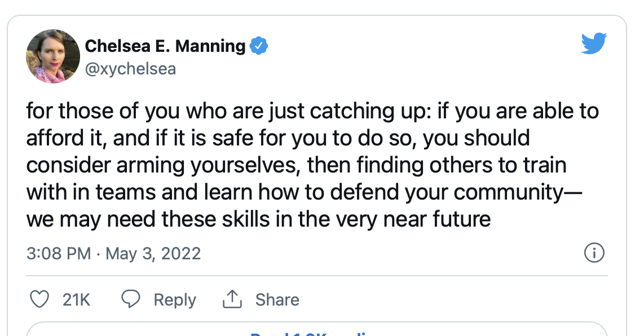Click the Chelsea E. Manning display name
The height and width of the screenshot is (336, 644).
point(165,46)
